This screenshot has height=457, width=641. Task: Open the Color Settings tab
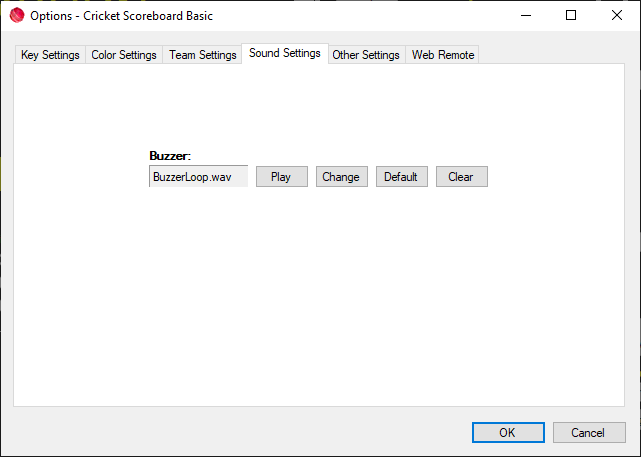(124, 55)
